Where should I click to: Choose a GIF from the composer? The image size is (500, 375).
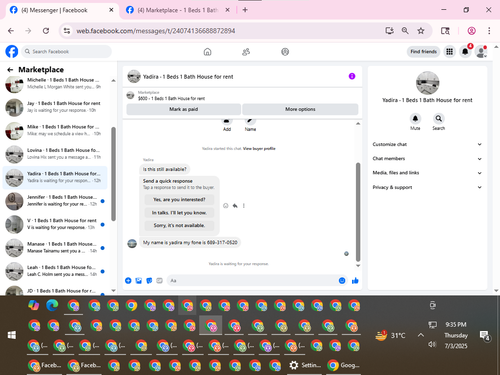coord(159,281)
